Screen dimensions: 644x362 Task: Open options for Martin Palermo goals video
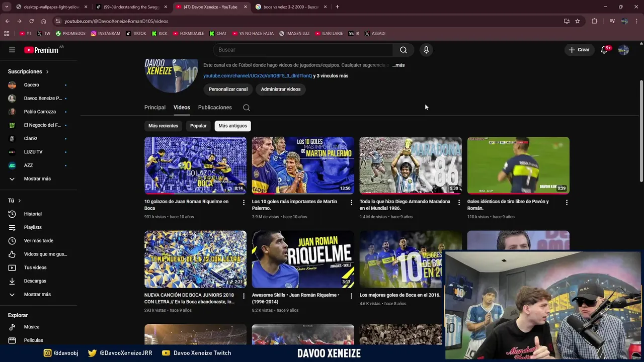(351, 202)
